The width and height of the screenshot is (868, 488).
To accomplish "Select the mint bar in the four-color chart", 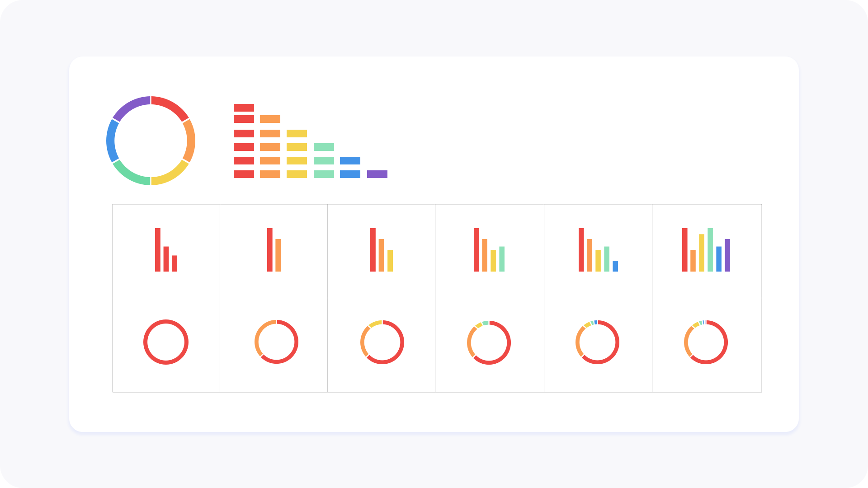I will [x=502, y=259].
